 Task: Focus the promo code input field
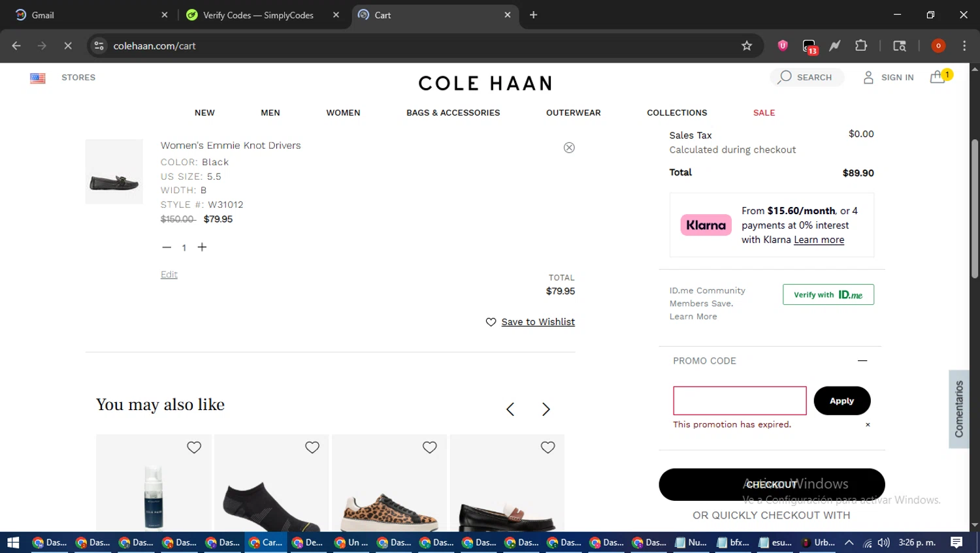click(x=740, y=400)
